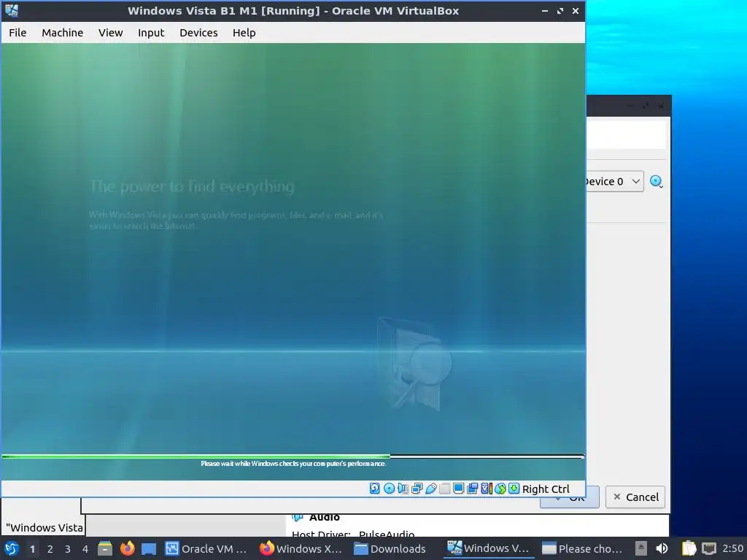Click the shared folders status icon
This screenshot has height=560, width=747.
444,489
